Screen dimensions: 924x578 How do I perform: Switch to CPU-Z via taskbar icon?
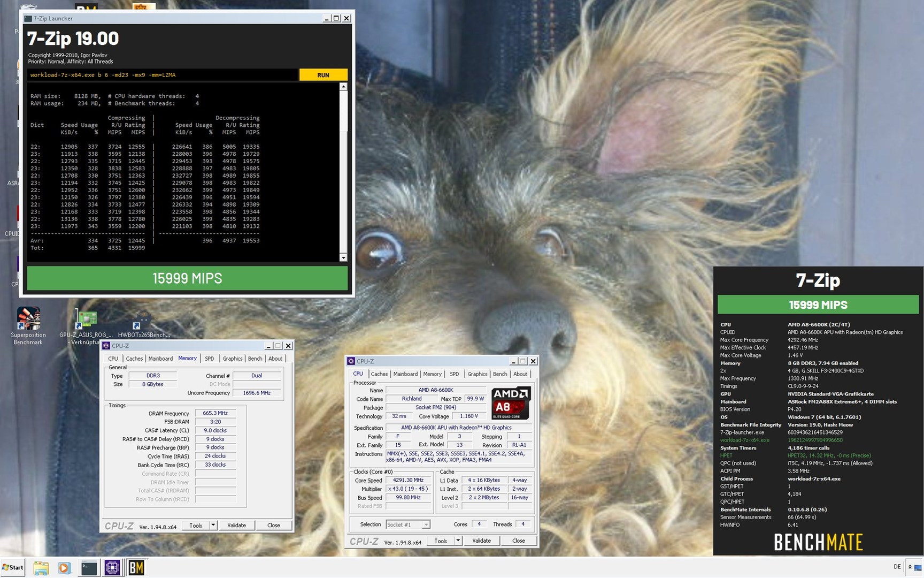tap(112, 568)
